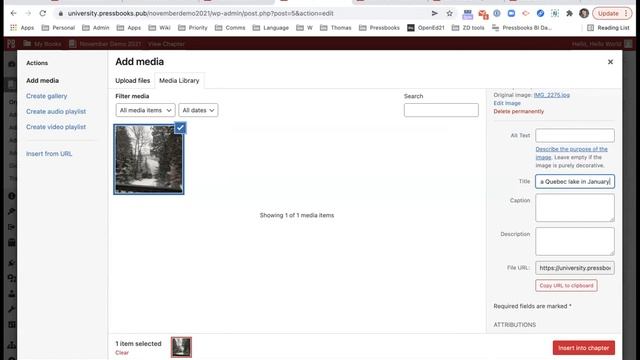Click the Caption text area
640x360 pixels.
tap(575, 208)
